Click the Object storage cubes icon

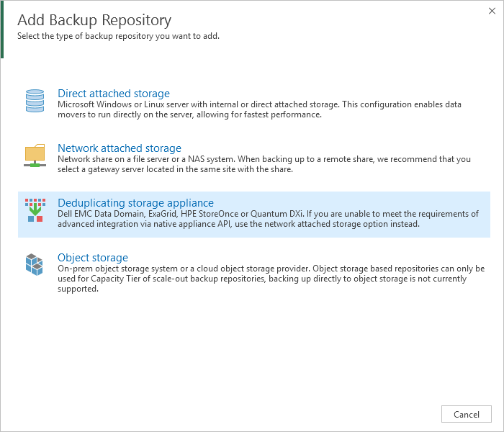click(34, 264)
